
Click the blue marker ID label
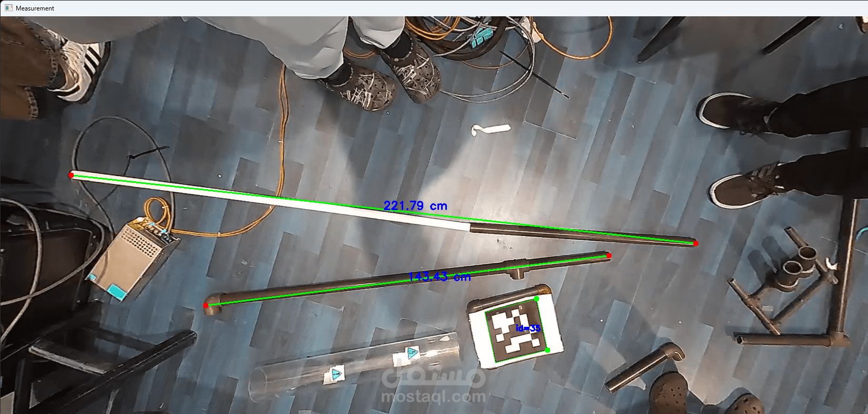528,328
